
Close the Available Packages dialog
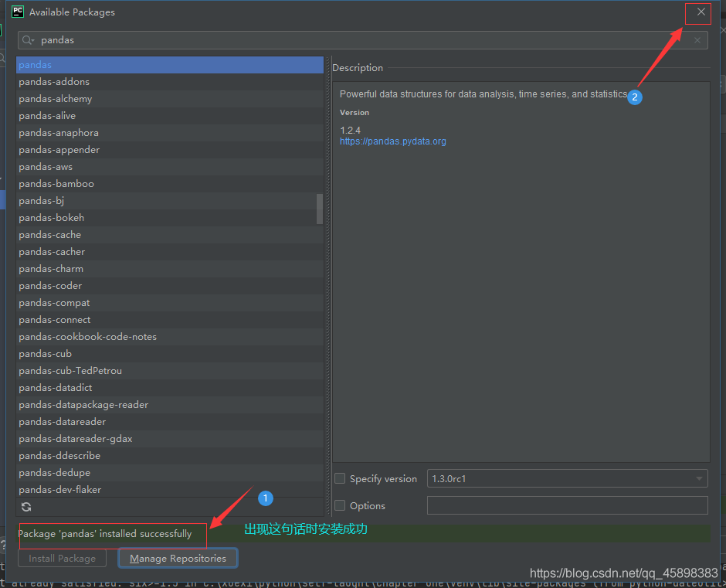pos(701,12)
